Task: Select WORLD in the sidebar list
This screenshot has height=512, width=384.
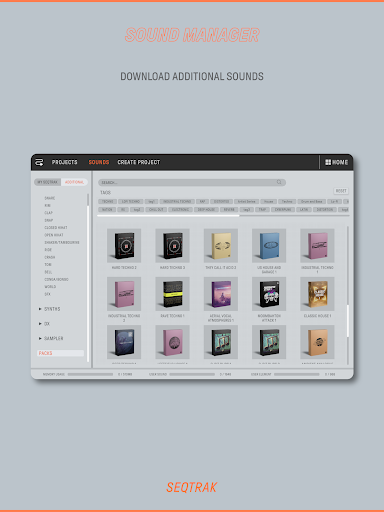Action: 50,287
